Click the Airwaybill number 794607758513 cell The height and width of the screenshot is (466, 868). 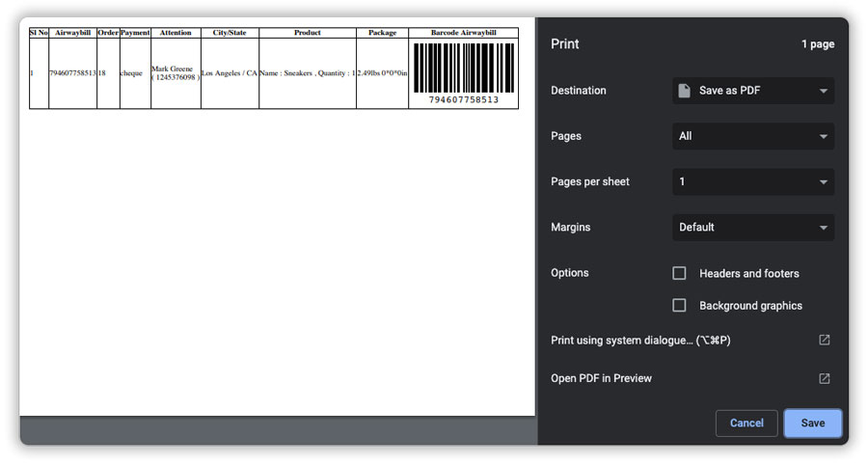click(72, 72)
